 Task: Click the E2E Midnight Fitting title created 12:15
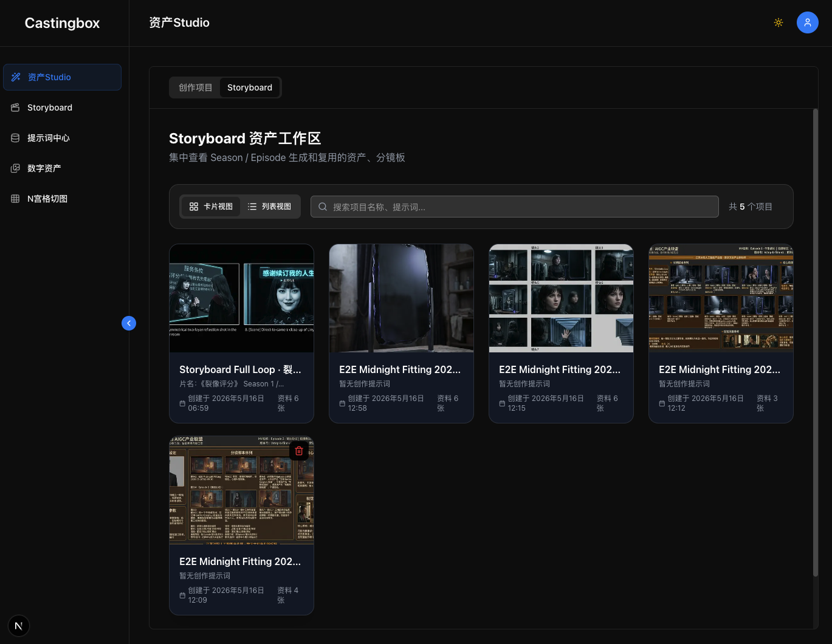coord(560,369)
